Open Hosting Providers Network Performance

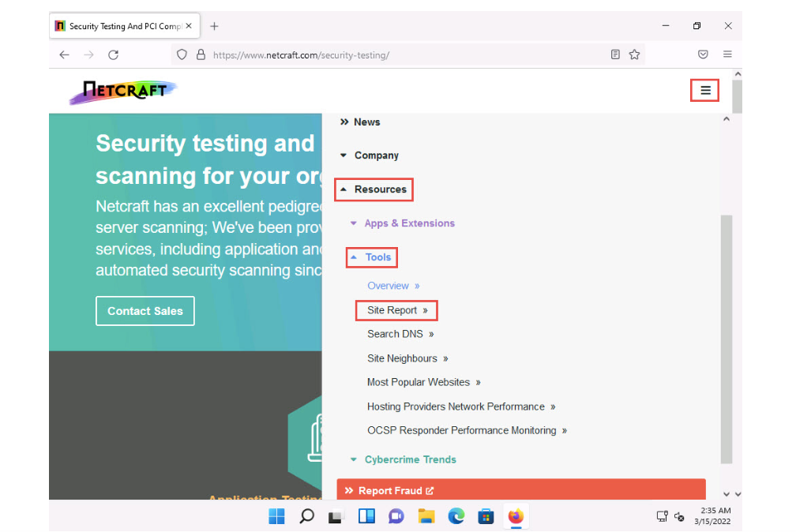pos(461,406)
